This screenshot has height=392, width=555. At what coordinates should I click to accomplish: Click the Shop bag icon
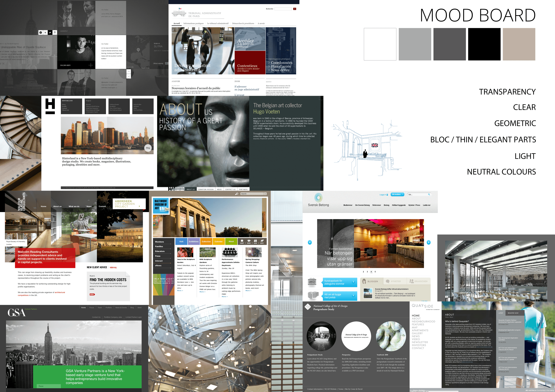pos(242,241)
